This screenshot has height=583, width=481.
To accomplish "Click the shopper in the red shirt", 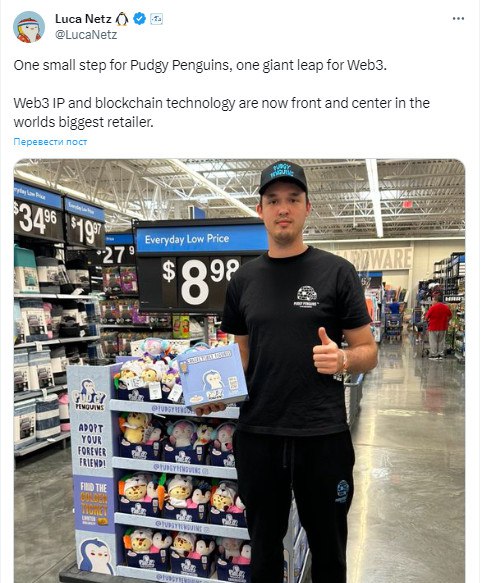I will [438, 326].
